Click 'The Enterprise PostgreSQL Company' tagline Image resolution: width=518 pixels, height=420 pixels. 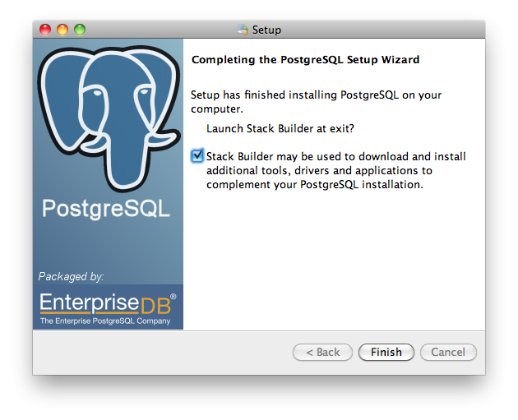pos(105,321)
